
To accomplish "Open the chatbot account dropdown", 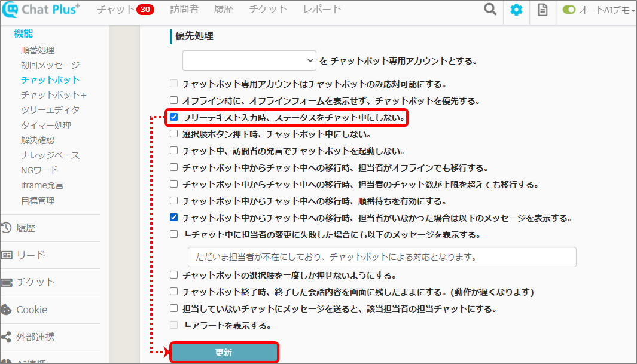I will tap(249, 60).
